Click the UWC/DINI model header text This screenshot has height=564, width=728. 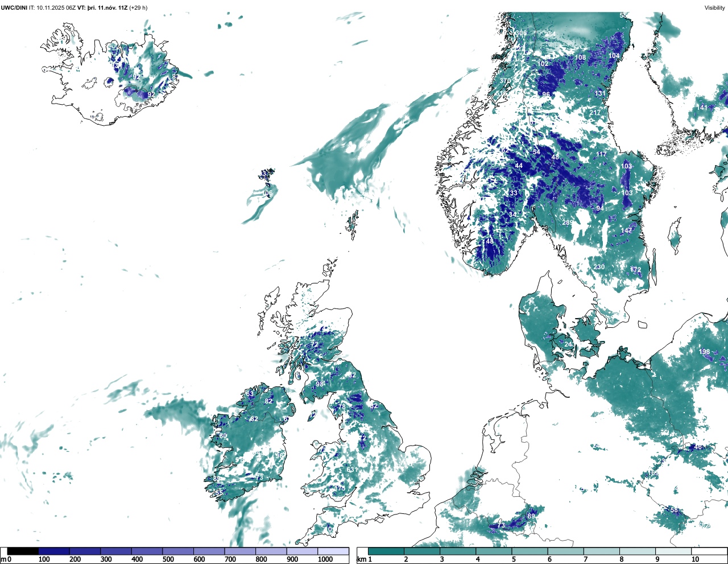(14, 7)
